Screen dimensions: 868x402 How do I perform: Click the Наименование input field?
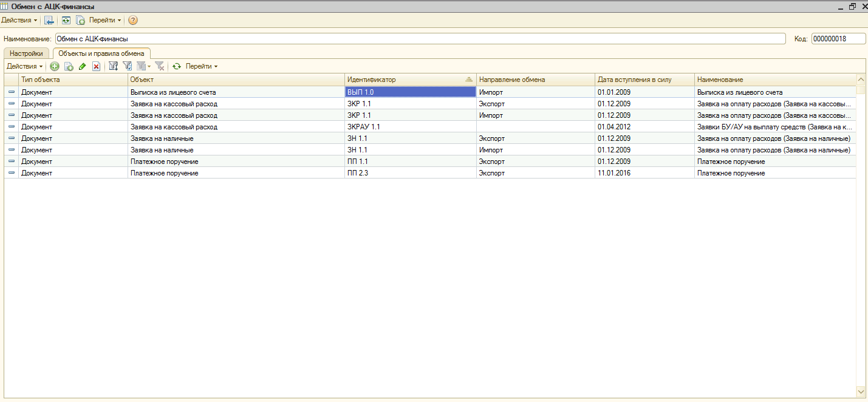click(419, 39)
